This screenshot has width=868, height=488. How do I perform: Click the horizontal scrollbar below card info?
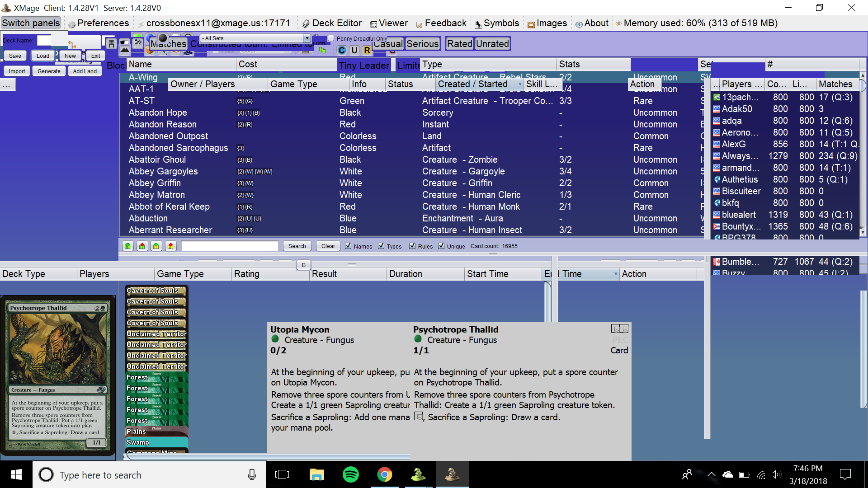tap(269, 456)
